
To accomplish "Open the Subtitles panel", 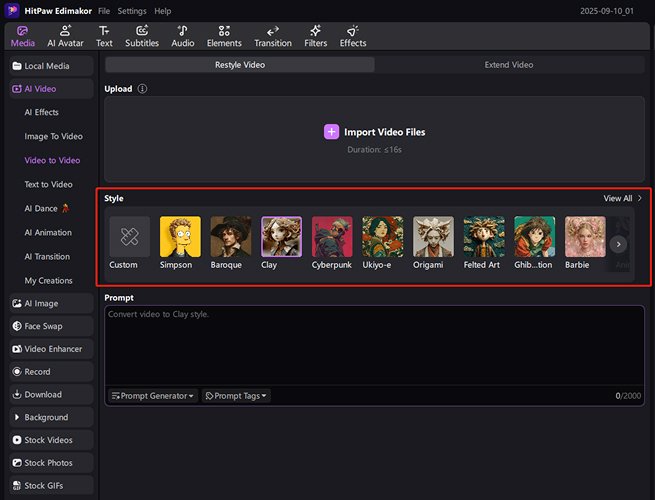I will click(x=142, y=36).
